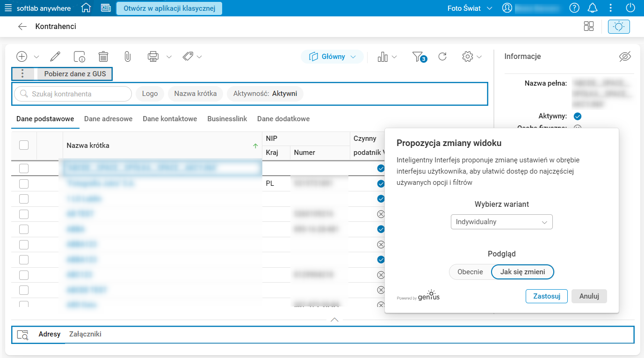Switch to Dane podstawowe tab

[x=45, y=119]
